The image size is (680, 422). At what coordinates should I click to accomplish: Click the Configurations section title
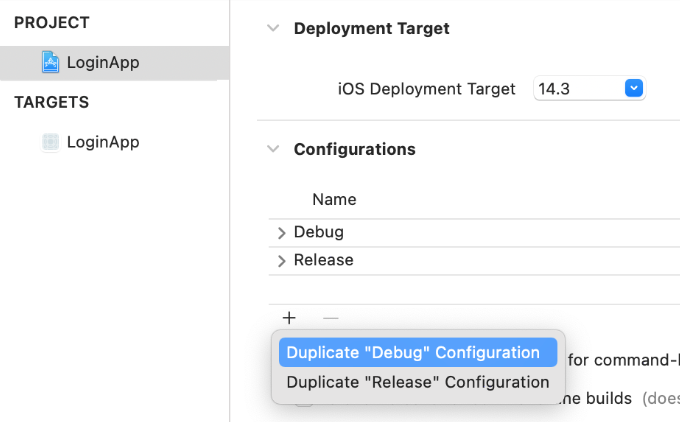pos(354,149)
